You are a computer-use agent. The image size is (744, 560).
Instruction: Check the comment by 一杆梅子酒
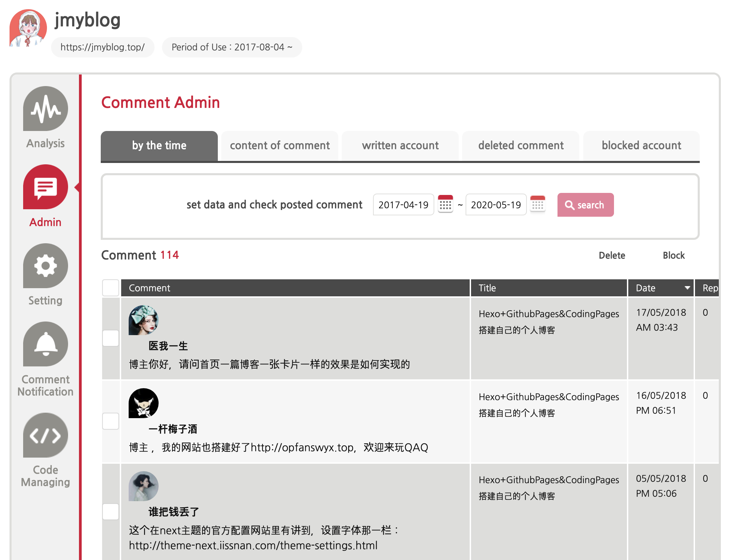click(111, 421)
